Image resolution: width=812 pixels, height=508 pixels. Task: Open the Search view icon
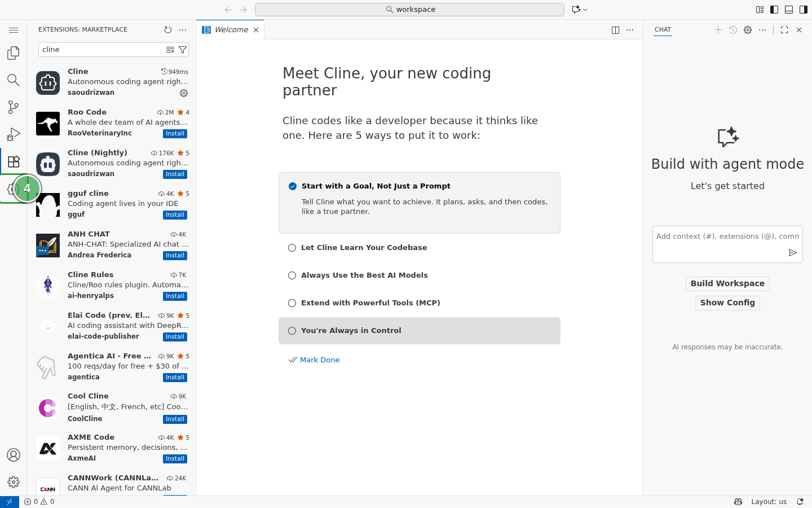pos(14,80)
